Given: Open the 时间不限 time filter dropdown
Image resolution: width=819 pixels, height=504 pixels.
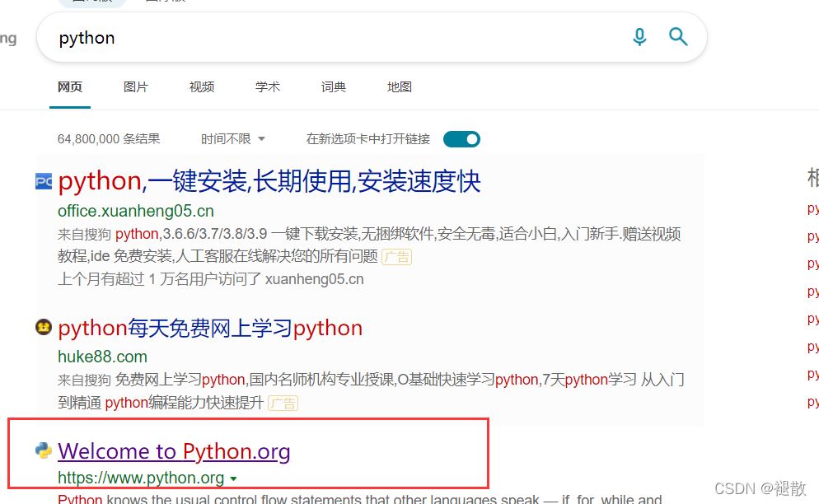Looking at the screenshot, I should tap(233, 139).
